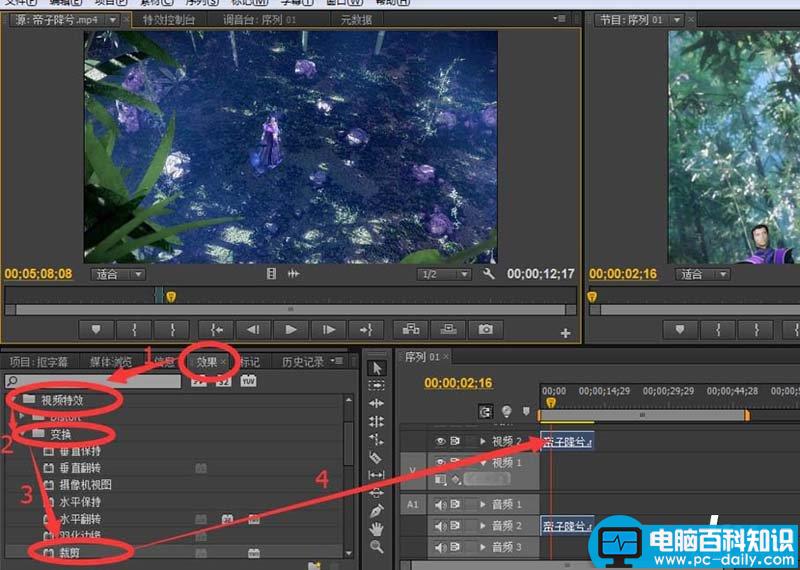Image resolution: width=800 pixels, height=570 pixels.
Task: Click the 32-bit effects filter icon
Action: tap(224, 380)
